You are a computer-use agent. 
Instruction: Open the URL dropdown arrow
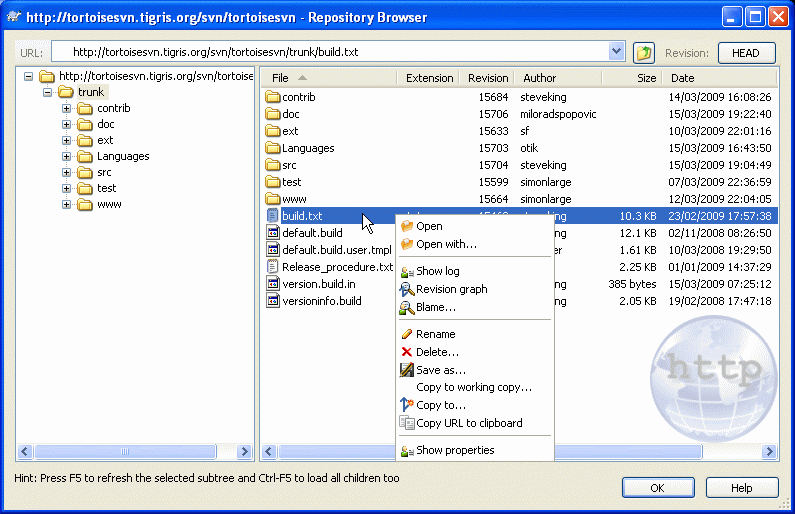click(x=616, y=52)
